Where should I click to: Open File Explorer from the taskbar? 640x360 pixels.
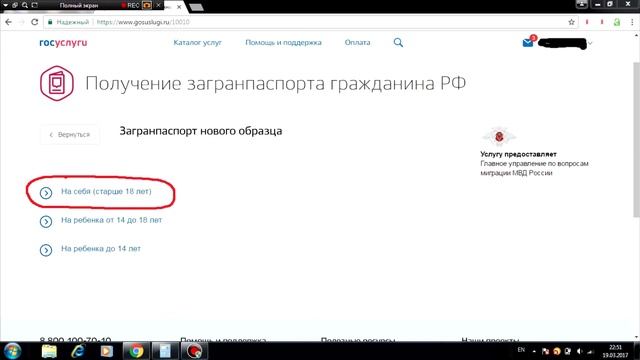[x=49, y=351]
